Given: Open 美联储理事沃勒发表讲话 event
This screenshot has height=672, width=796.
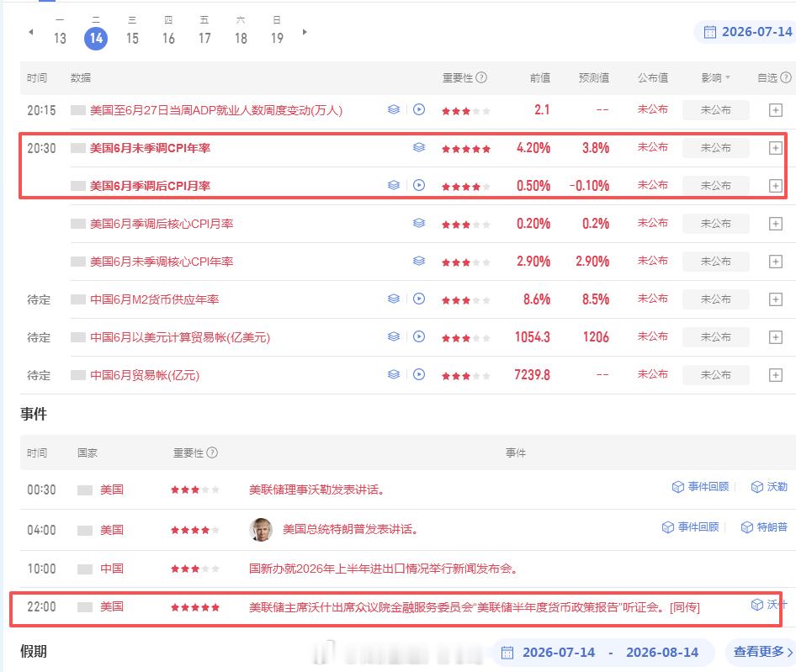Looking at the screenshot, I should (316, 489).
